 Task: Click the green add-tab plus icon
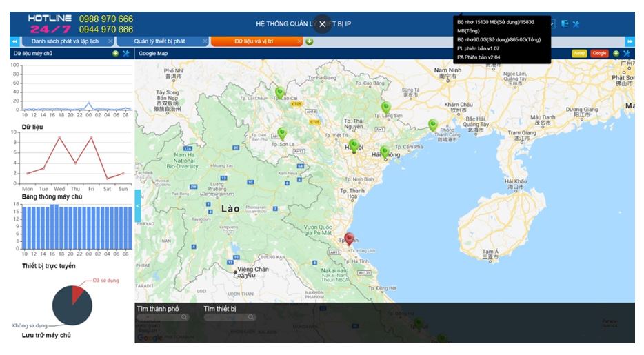[x=310, y=41]
